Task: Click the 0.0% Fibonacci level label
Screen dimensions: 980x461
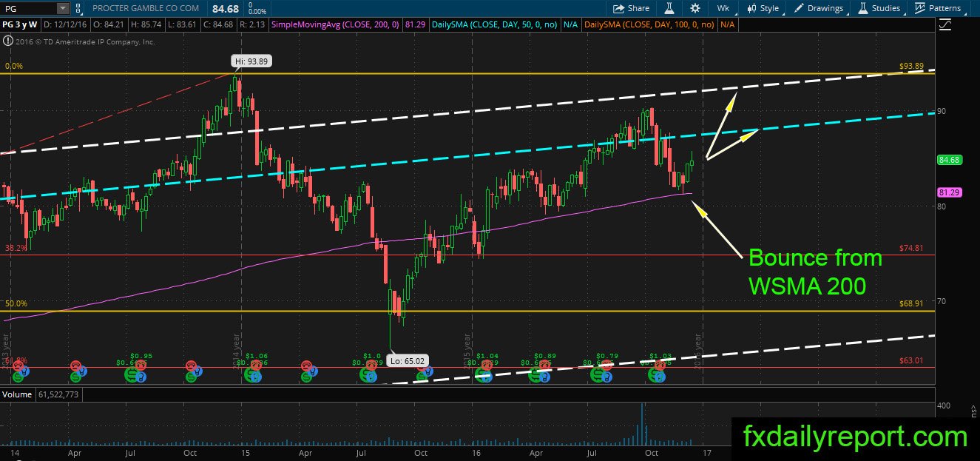Action: pos(13,66)
